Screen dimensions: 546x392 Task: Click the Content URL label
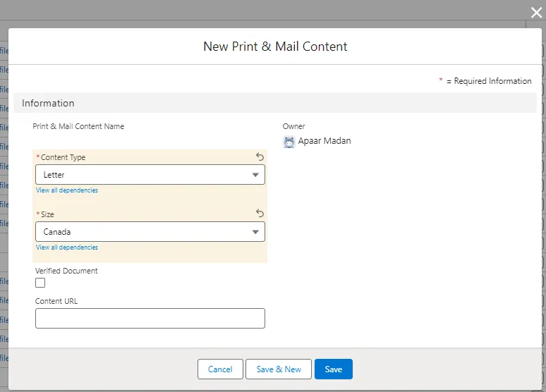(x=56, y=301)
